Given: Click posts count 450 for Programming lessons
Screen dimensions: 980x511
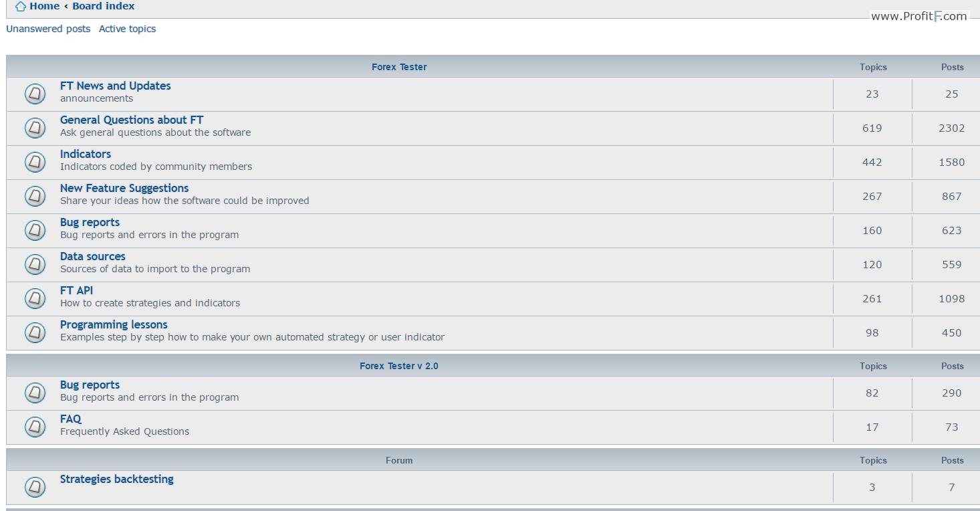Looking at the screenshot, I should tap(952, 333).
